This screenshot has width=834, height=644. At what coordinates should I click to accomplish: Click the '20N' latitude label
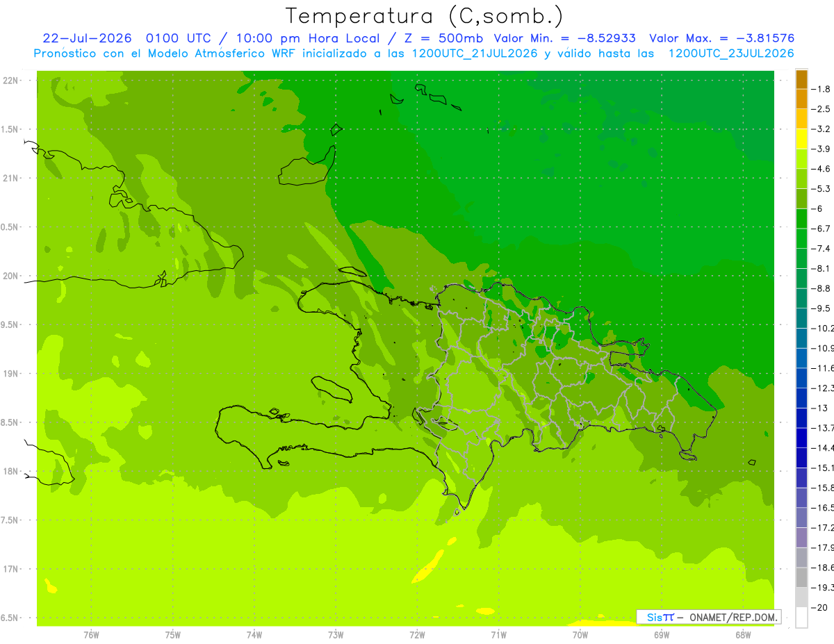pos(11,276)
